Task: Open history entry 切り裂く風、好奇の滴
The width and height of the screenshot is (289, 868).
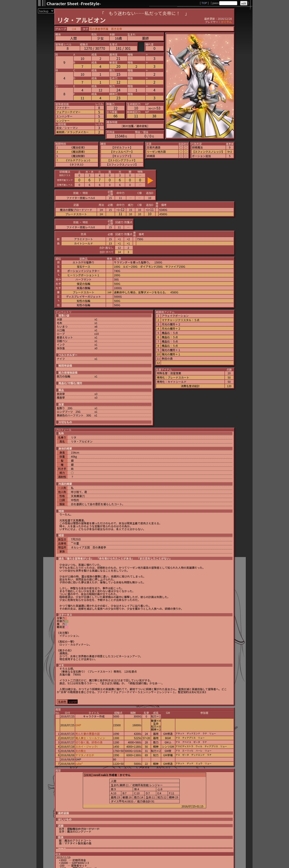Action: click(89, 742)
